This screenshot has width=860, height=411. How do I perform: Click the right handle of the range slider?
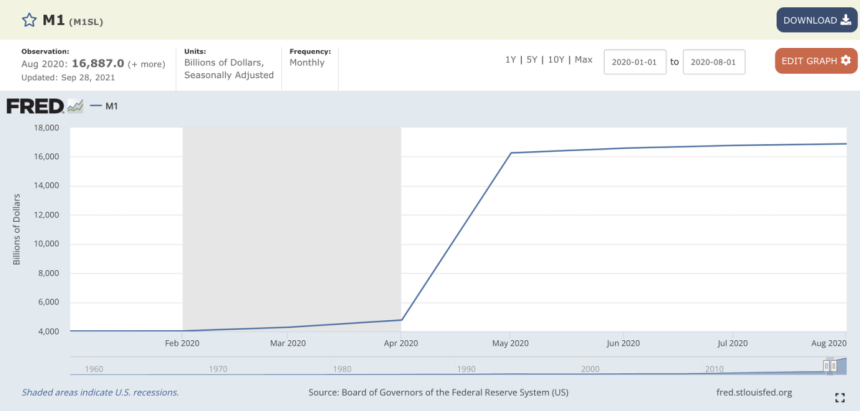pos(833,366)
